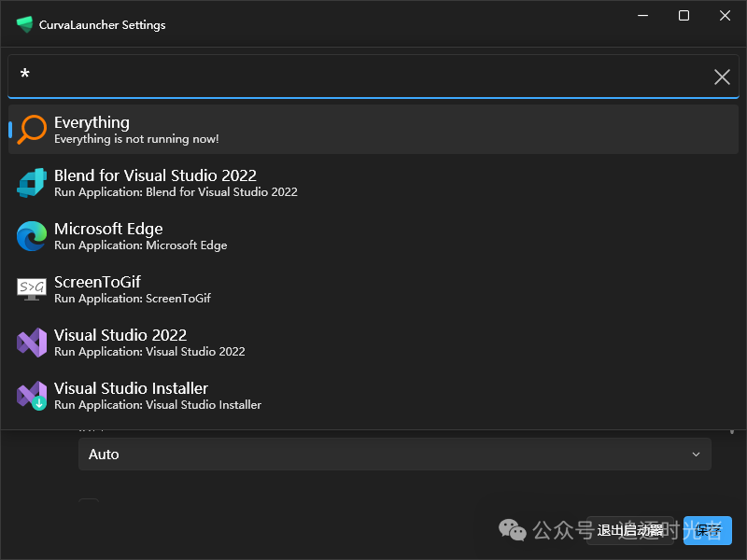
Task: Maximize the CurvaLauncher Settings window
Action: [684, 16]
